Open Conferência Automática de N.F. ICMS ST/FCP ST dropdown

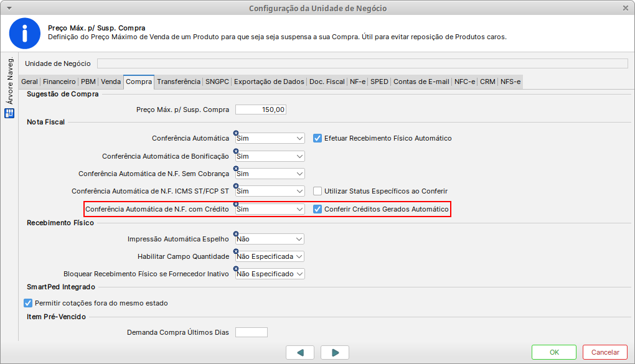coord(299,191)
